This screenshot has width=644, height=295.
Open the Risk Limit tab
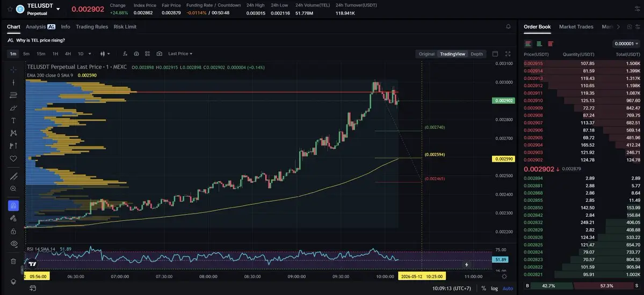tap(125, 27)
